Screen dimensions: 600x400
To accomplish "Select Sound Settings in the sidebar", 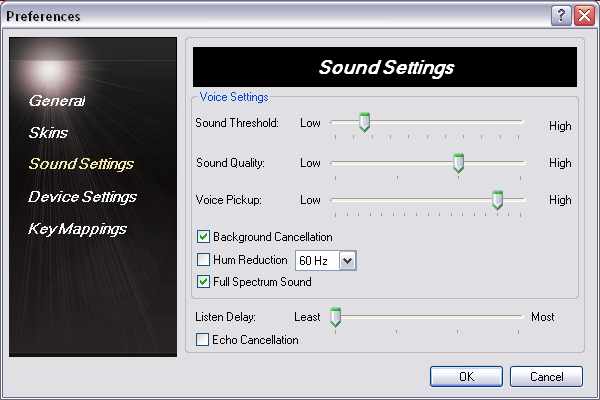I will pyautogui.click(x=81, y=163).
